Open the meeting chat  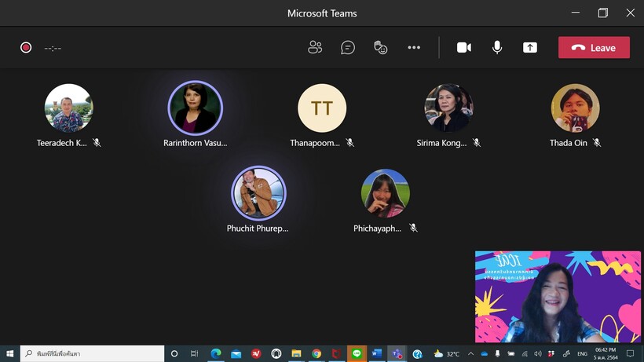pyautogui.click(x=348, y=48)
